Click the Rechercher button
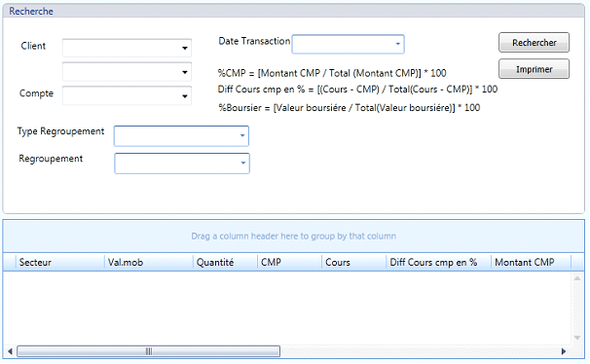This screenshot has height=364, width=590. 534,43
